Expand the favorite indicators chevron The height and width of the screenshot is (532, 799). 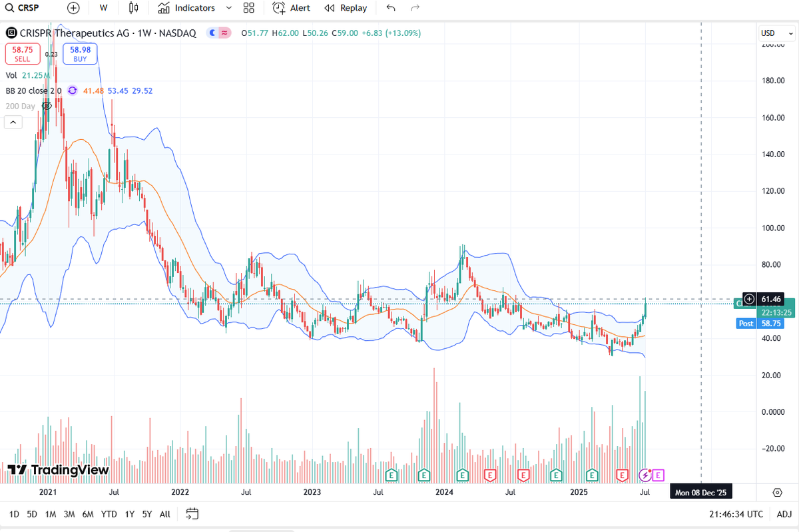(229, 8)
